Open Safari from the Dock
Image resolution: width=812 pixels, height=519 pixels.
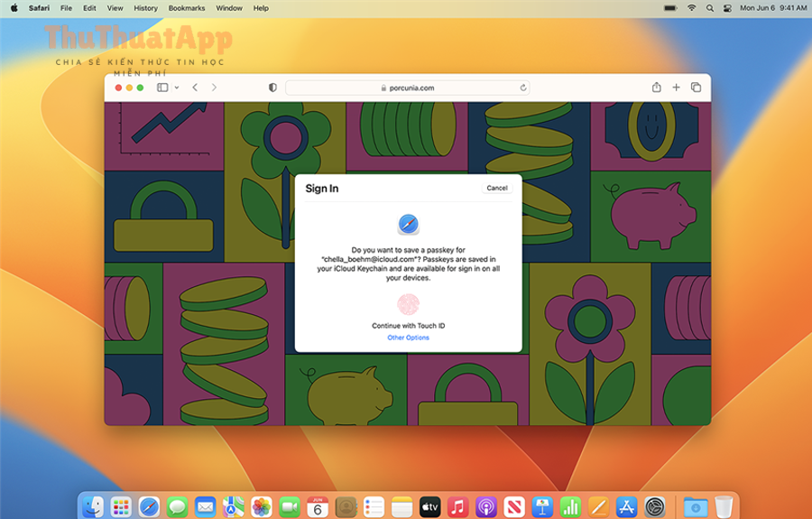click(149, 506)
